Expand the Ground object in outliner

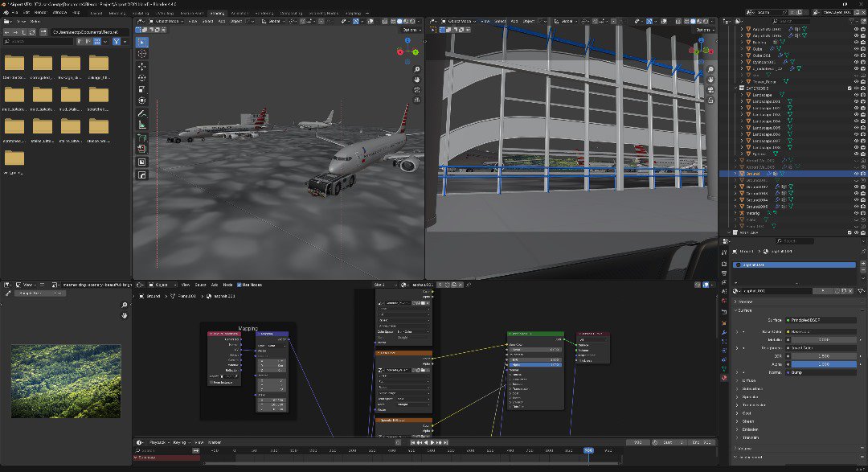pyautogui.click(x=735, y=174)
